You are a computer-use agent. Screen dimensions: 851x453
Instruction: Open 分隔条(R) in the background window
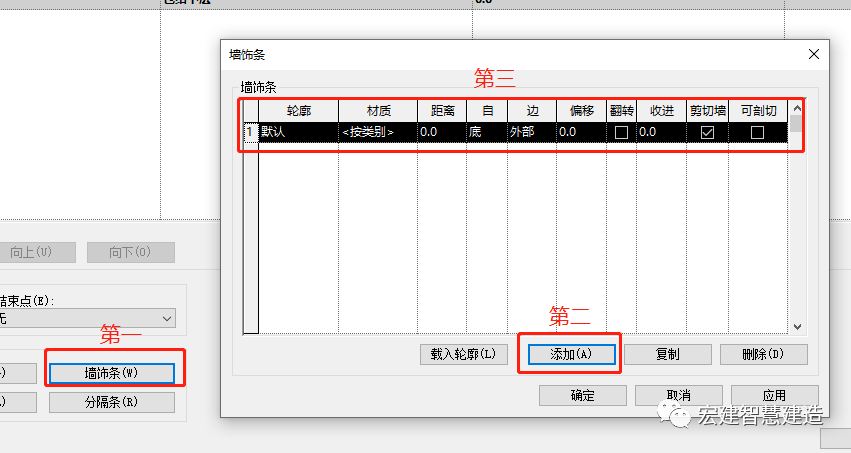[x=112, y=403]
